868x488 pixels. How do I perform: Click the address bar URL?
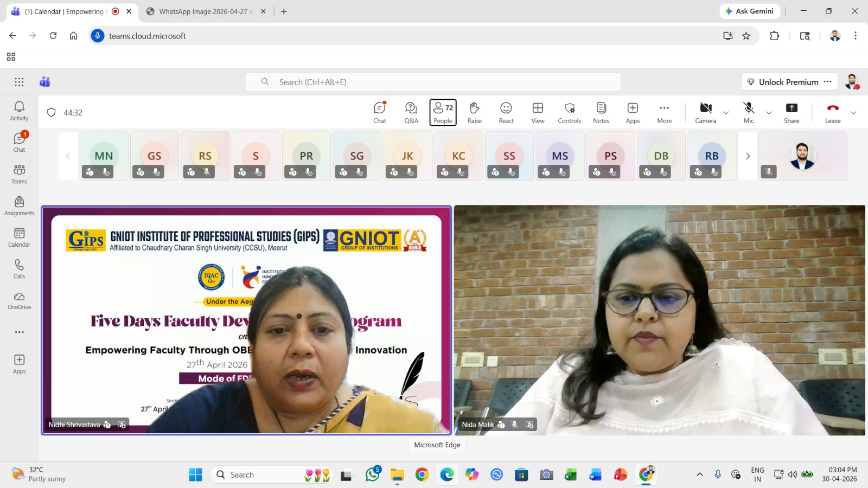(x=148, y=36)
